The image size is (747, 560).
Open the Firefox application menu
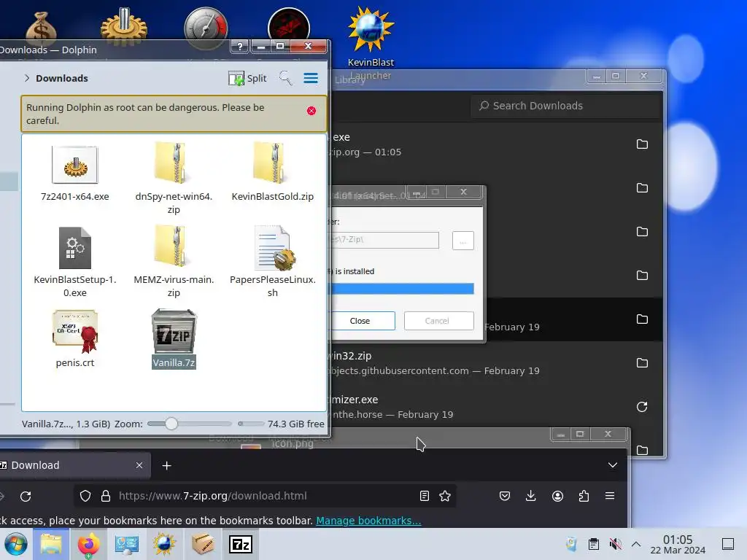[610, 496]
